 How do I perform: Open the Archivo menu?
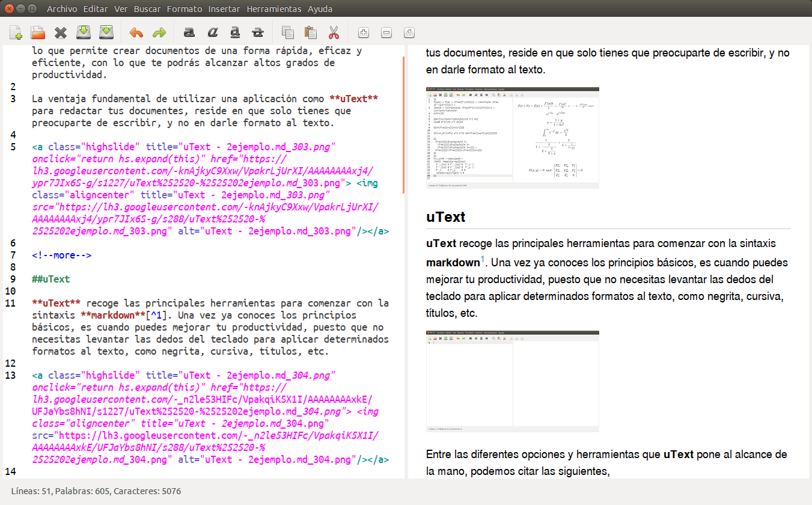click(x=62, y=9)
